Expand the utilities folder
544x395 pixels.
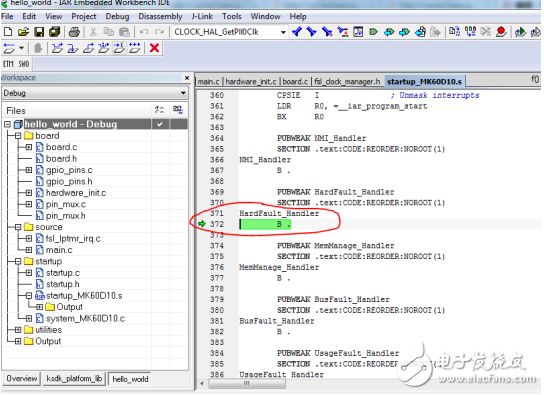18,330
